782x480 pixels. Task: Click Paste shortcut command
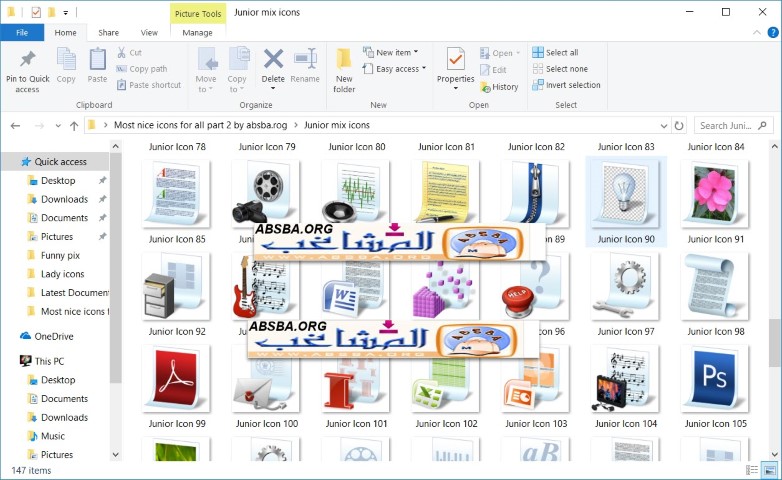tap(149, 85)
